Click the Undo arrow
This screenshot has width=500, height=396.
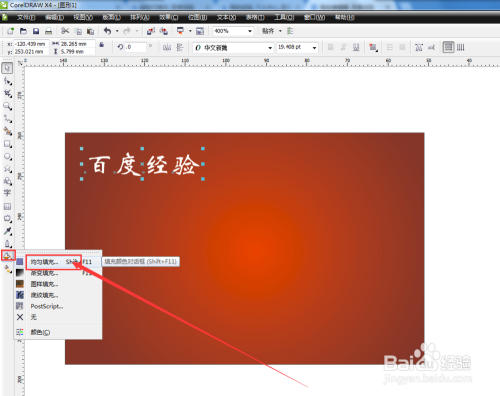107,31
